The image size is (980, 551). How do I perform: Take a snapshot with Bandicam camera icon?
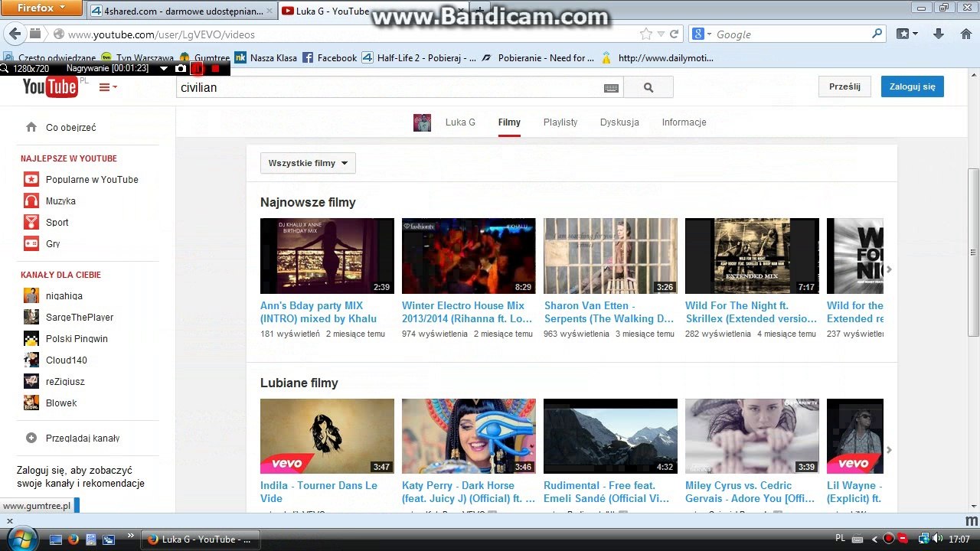[181, 68]
